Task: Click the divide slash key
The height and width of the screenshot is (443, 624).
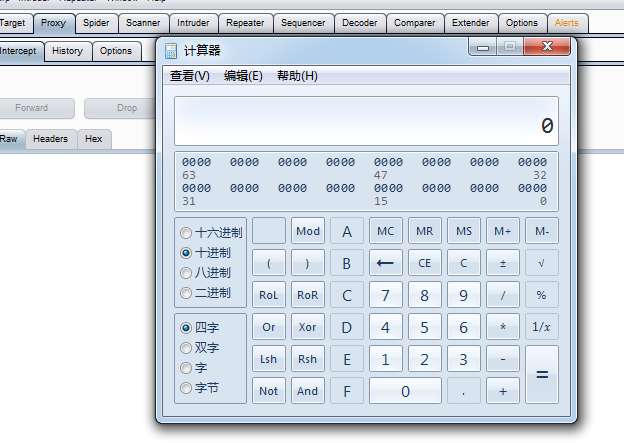Action: [x=503, y=295]
